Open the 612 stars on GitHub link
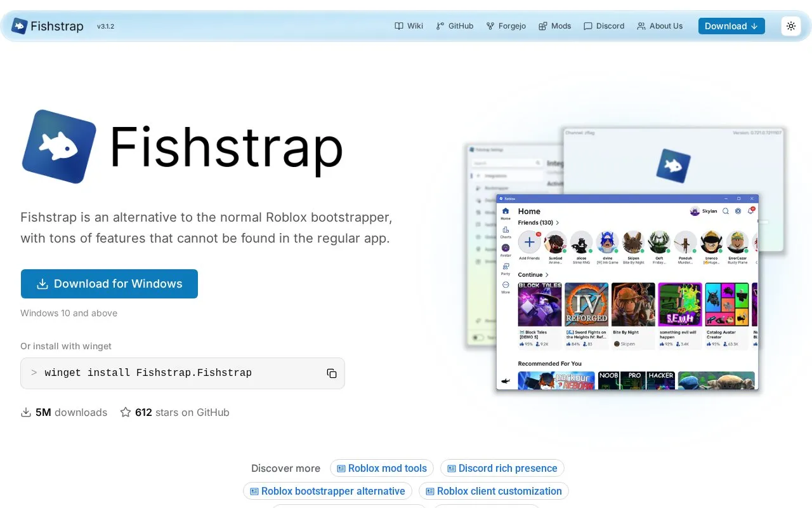Viewport: 812px width, 508px height. pyautogui.click(x=174, y=412)
